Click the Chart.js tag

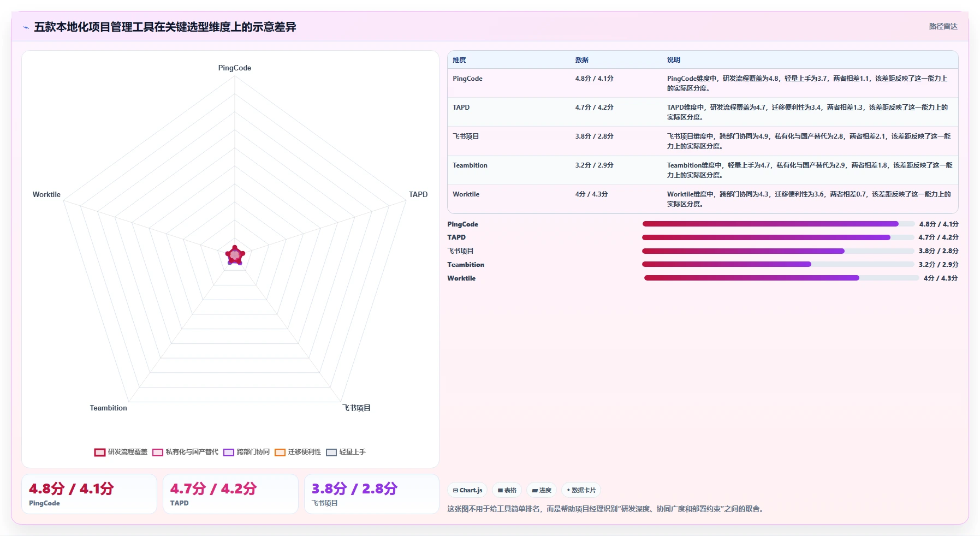[x=467, y=490]
